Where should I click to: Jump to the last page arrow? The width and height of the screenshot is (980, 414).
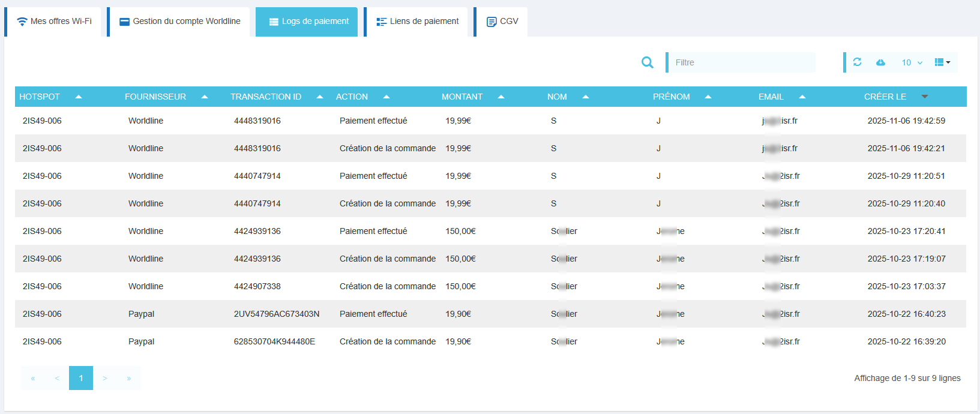point(129,378)
